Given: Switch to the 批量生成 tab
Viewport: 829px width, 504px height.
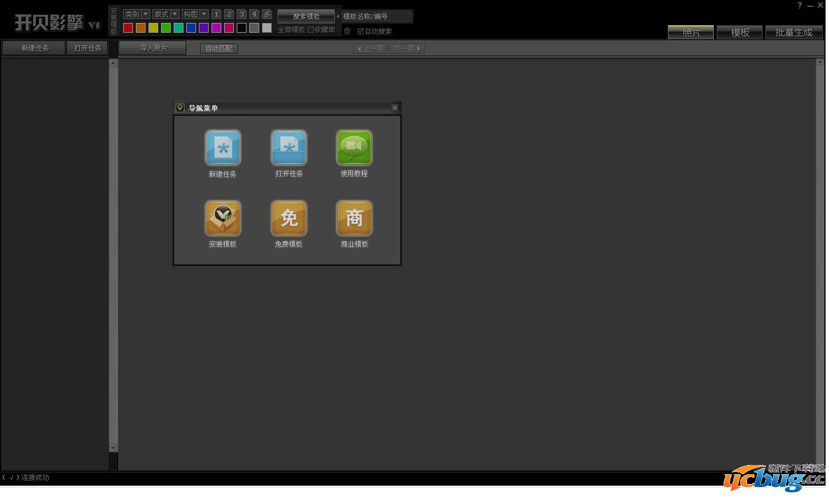Looking at the screenshot, I should (x=793, y=33).
